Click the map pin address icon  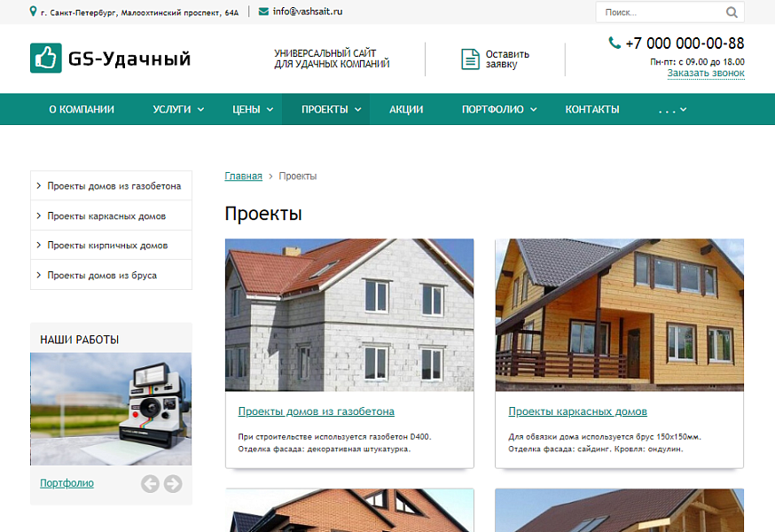tap(34, 12)
